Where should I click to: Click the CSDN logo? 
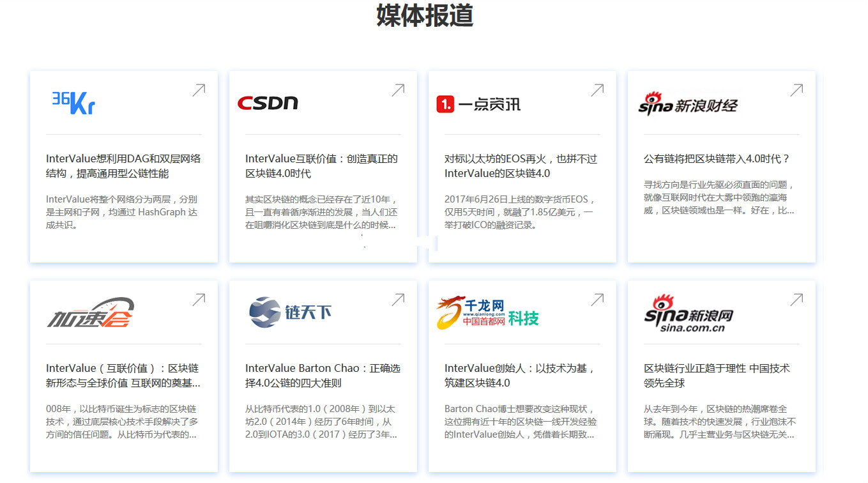[268, 103]
